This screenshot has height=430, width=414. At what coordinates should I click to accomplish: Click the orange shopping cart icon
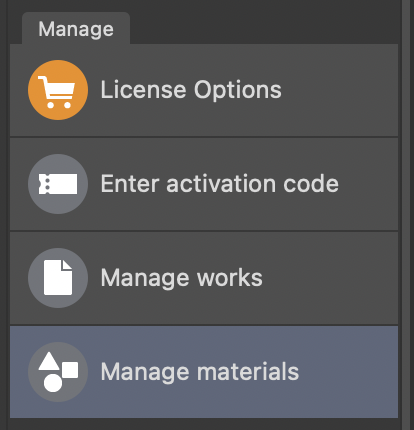click(58, 90)
